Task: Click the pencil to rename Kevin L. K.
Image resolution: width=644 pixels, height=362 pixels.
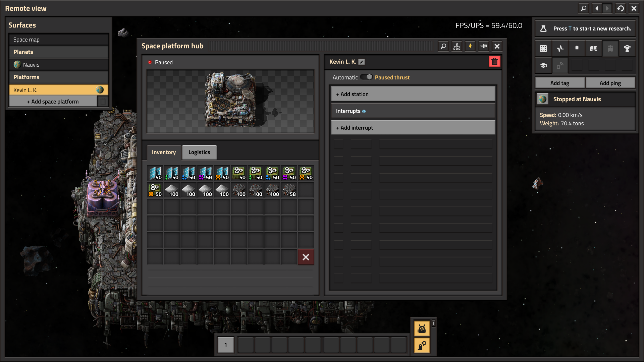Action: point(362,62)
